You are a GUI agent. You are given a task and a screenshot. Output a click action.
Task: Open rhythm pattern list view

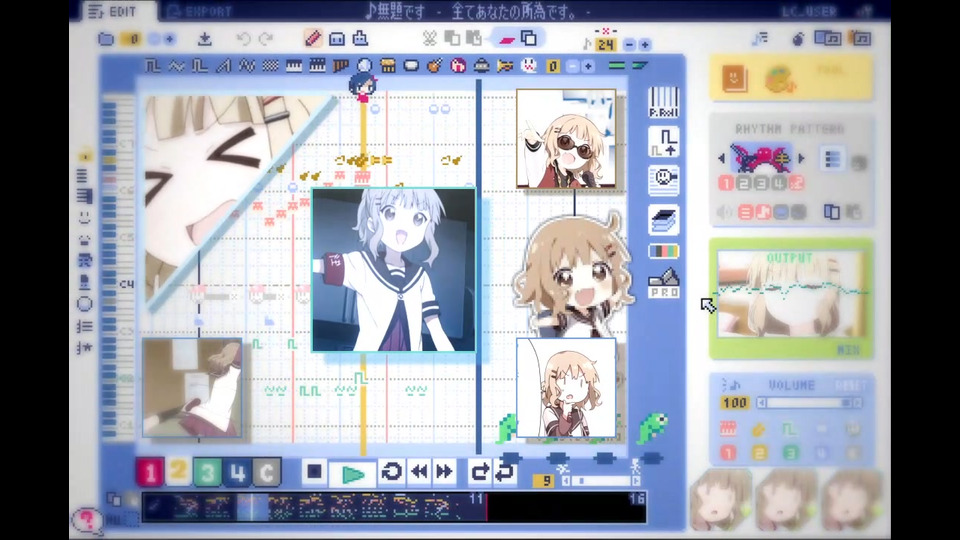(833, 159)
